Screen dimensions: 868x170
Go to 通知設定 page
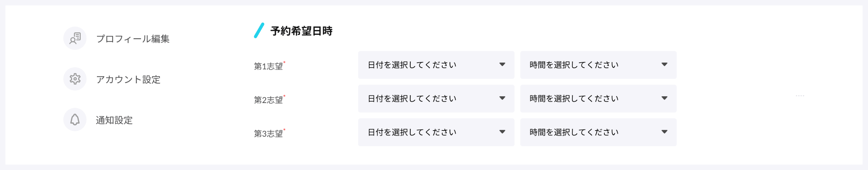click(x=114, y=120)
